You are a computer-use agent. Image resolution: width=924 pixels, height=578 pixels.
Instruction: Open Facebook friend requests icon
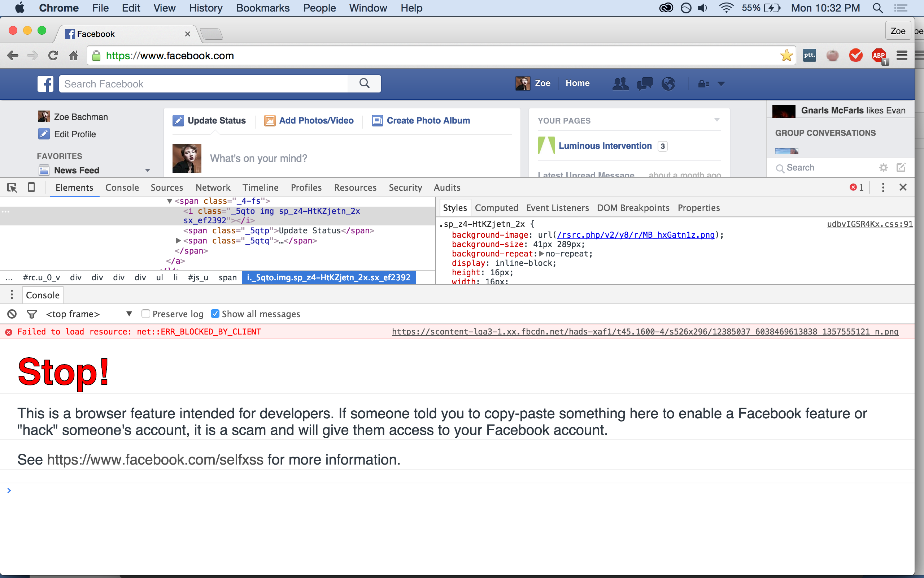(x=620, y=84)
